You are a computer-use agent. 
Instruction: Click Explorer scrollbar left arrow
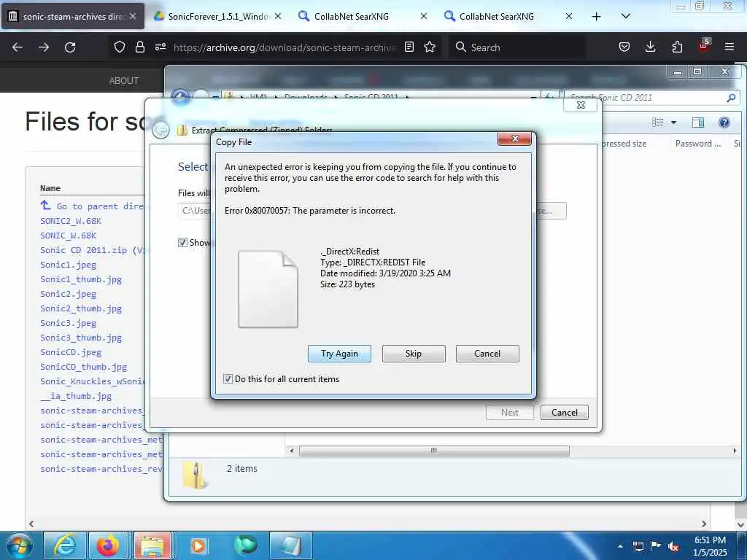292,451
